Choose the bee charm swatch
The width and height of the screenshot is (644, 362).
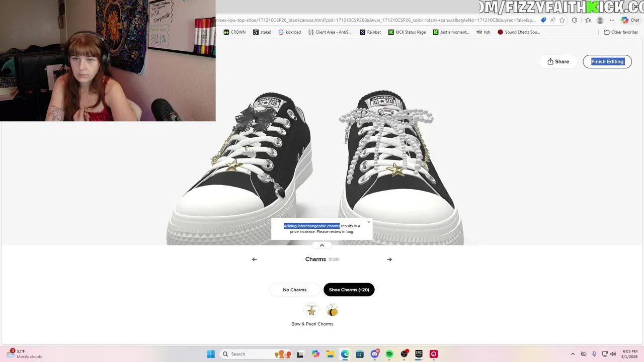pos(332,310)
